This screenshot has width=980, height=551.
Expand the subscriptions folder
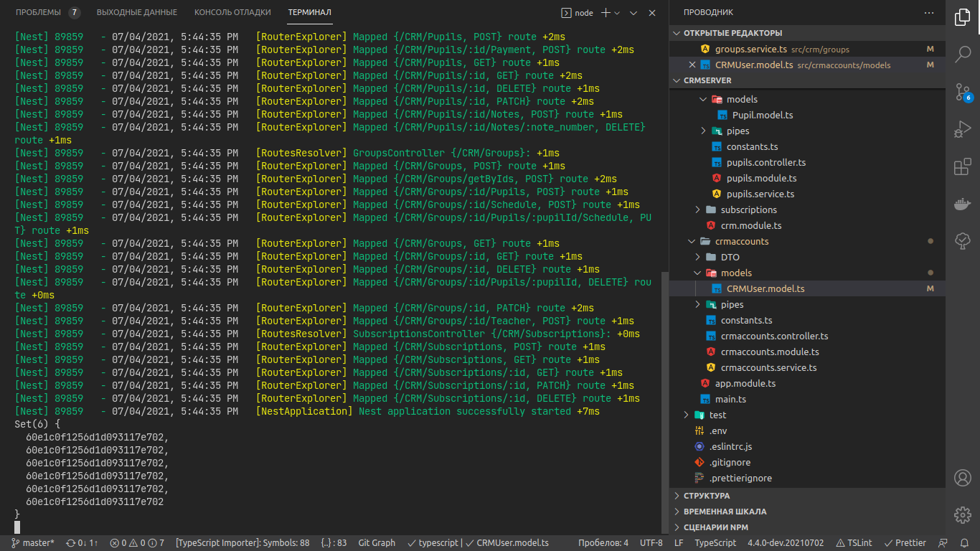[807, 209]
